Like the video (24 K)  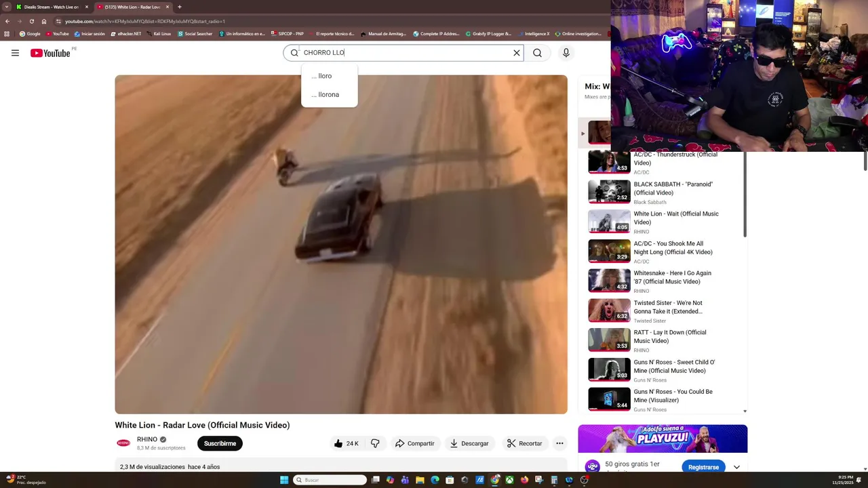coord(346,443)
